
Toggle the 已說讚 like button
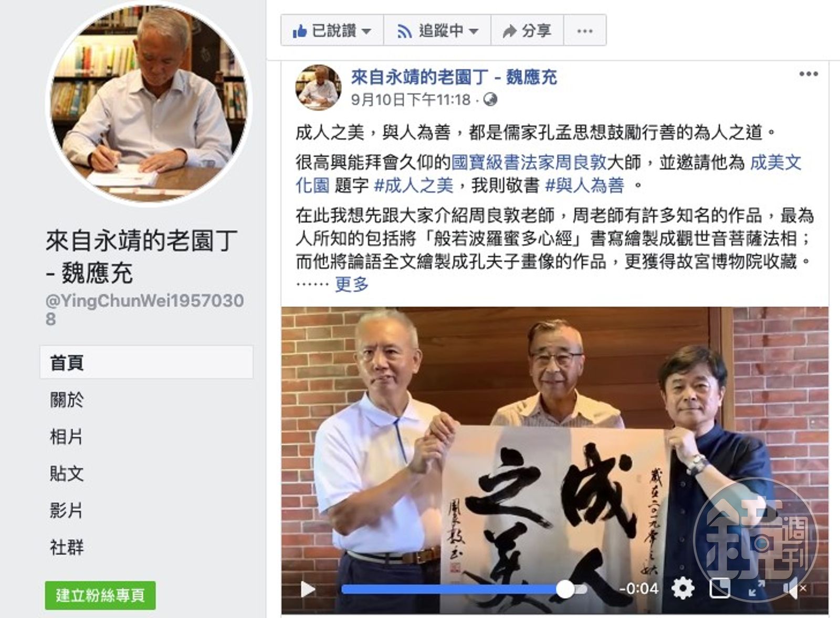[332, 31]
